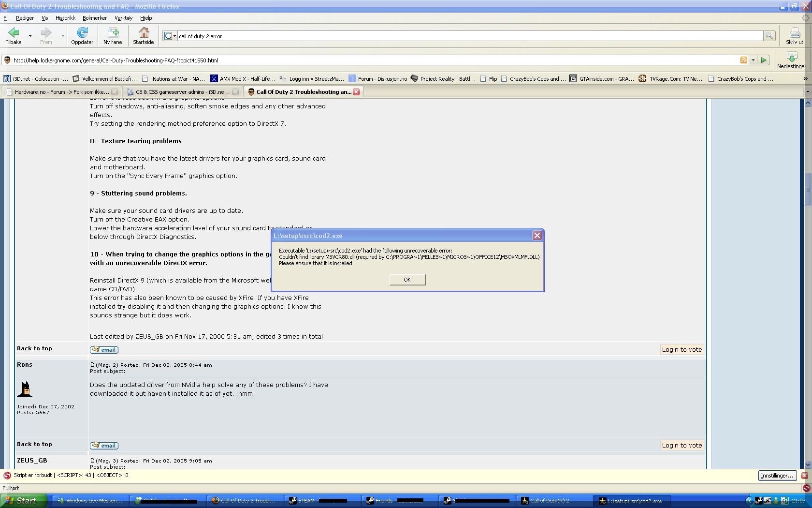Click email button under first post
The width and height of the screenshot is (812, 508).
104,350
